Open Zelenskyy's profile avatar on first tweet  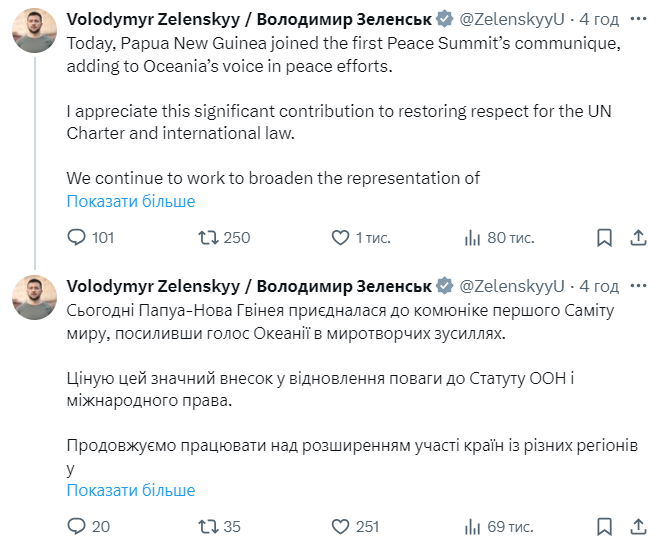pos(34,31)
